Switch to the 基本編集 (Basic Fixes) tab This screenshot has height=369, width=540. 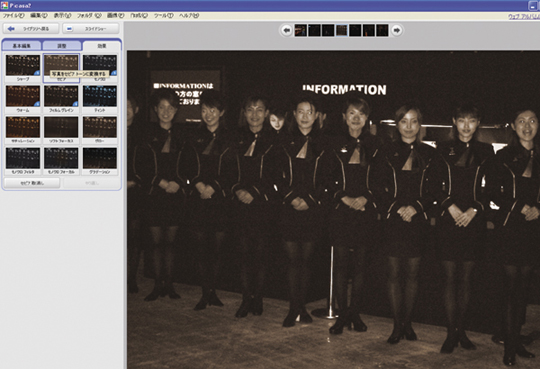tap(22, 46)
